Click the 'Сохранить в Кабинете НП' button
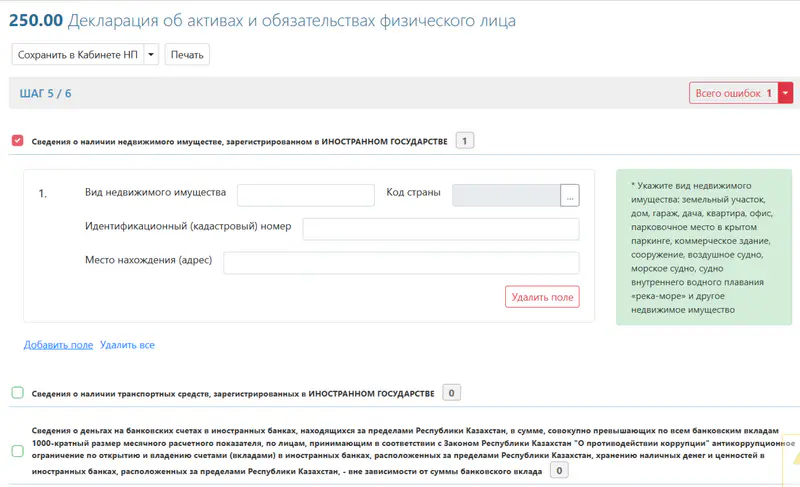 pos(77,54)
